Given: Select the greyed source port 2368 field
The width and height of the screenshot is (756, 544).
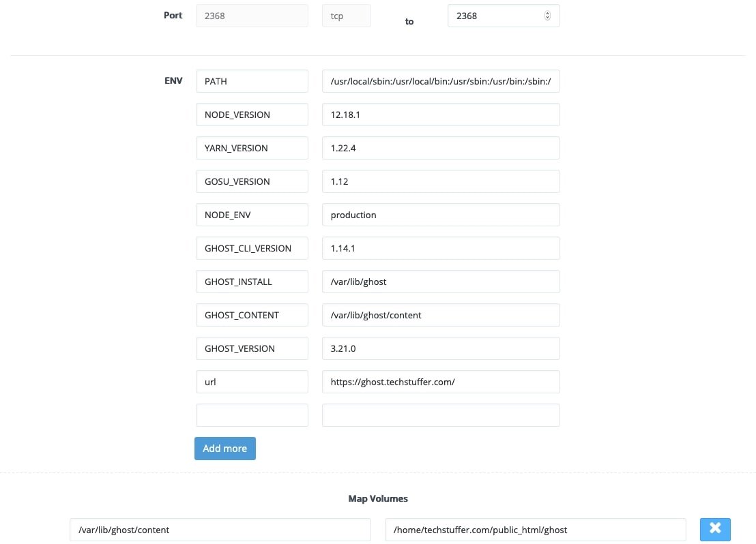Looking at the screenshot, I should [252, 16].
